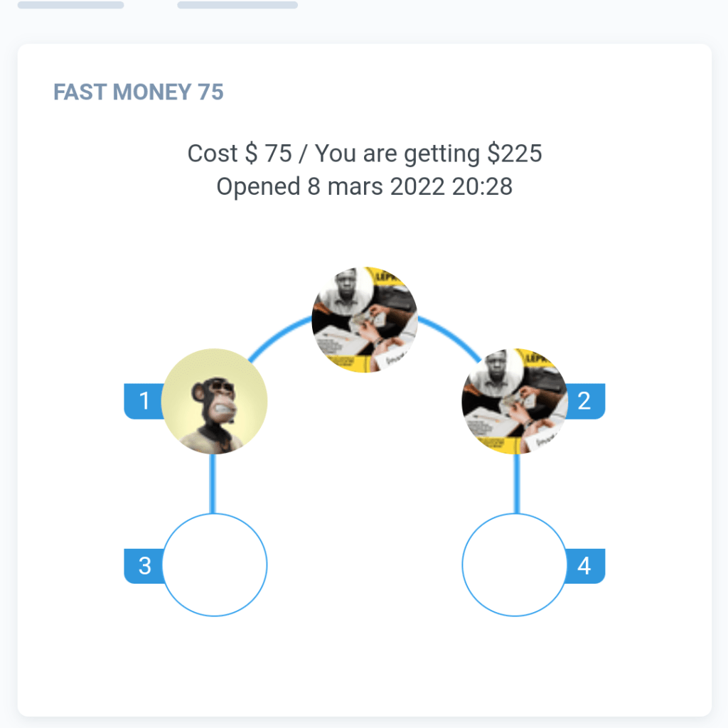Select the second gray placeholder bar at top

click(x=237, y=5)
